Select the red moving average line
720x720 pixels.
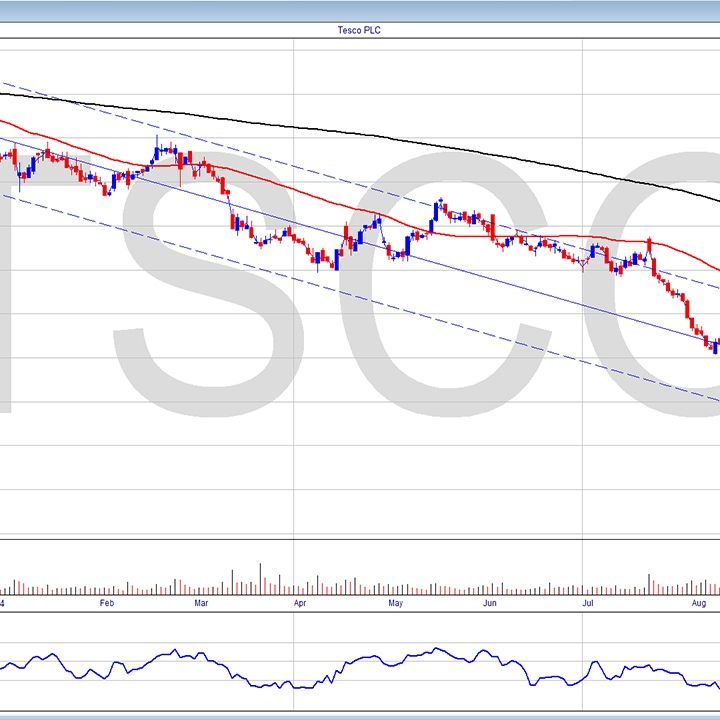[300, 190]
